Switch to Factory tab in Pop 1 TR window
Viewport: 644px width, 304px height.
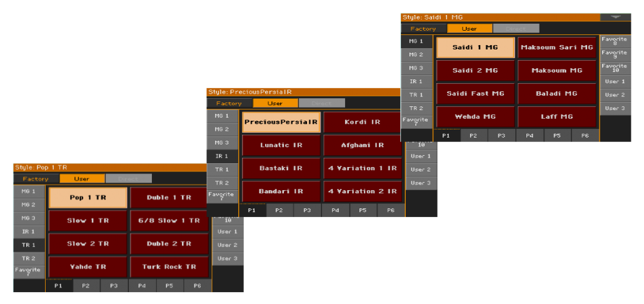point(36,179)
